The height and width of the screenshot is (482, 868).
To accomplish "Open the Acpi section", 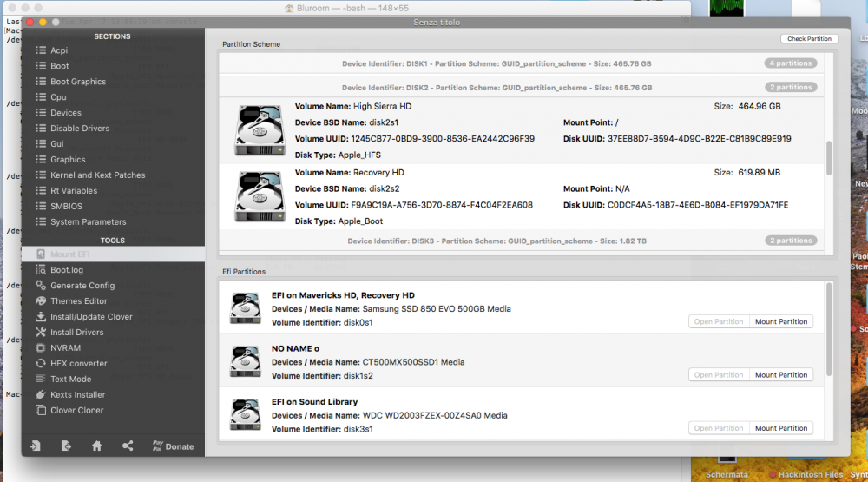I will point(59,50).
